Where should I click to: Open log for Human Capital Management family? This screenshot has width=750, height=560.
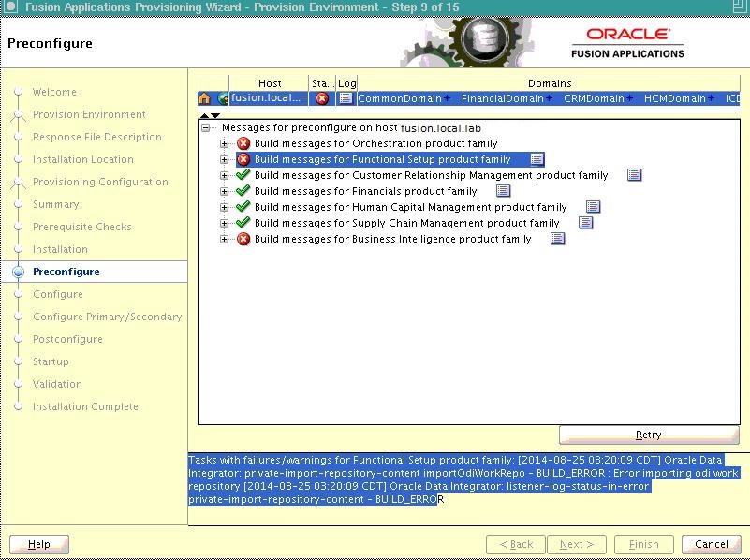[593, 207]
